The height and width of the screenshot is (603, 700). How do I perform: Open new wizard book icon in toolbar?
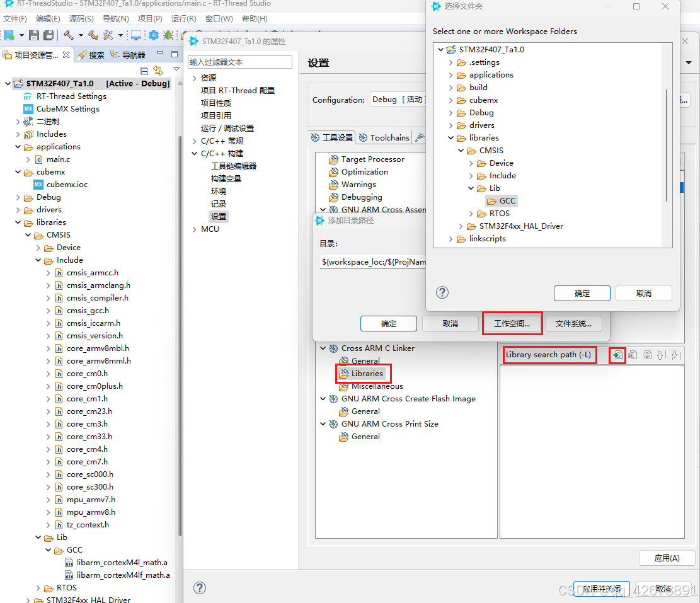click(x=9, y=35)
